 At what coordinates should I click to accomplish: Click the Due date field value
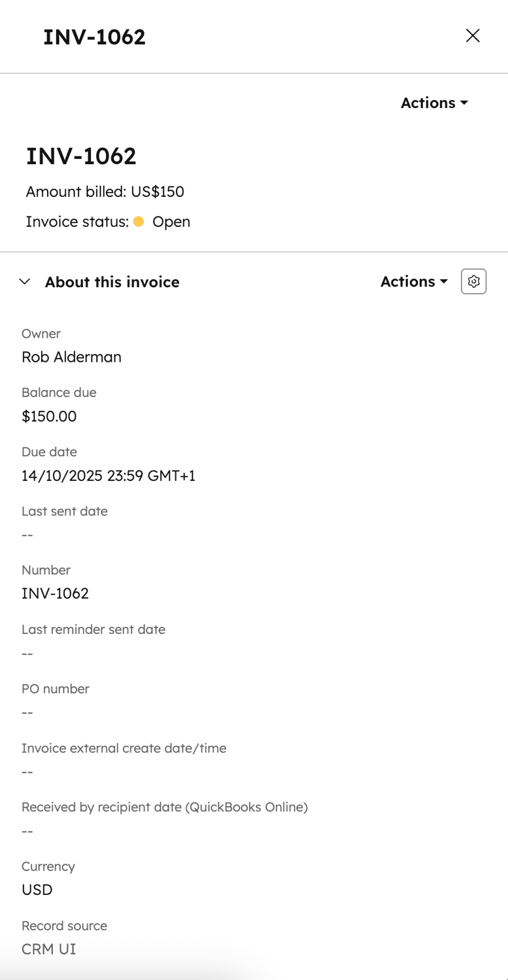click(107, 476)
